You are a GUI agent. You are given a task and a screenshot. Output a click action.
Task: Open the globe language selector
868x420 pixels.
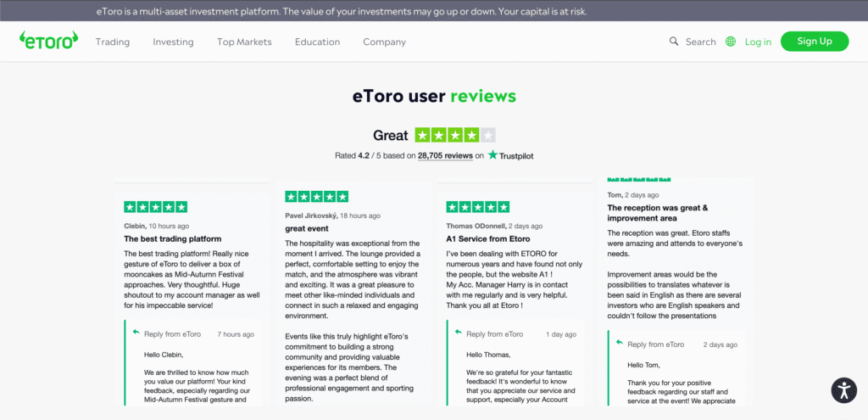click(731, 42)
